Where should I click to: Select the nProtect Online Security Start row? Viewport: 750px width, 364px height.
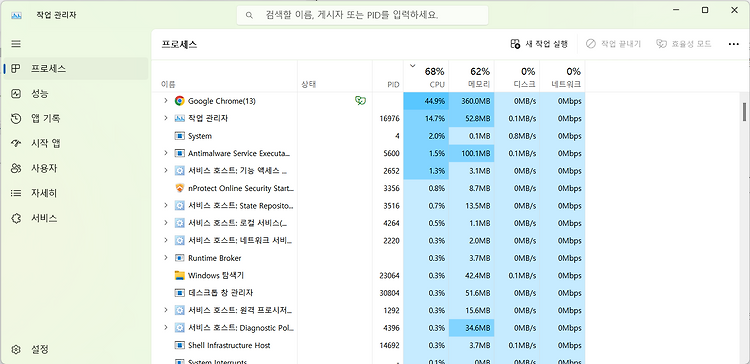click(368, 188)
